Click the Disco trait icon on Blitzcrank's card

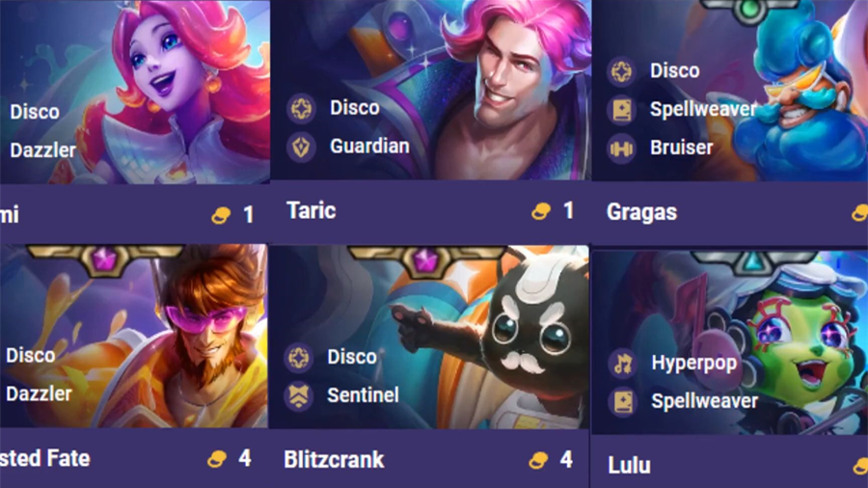tap(298, 358)
